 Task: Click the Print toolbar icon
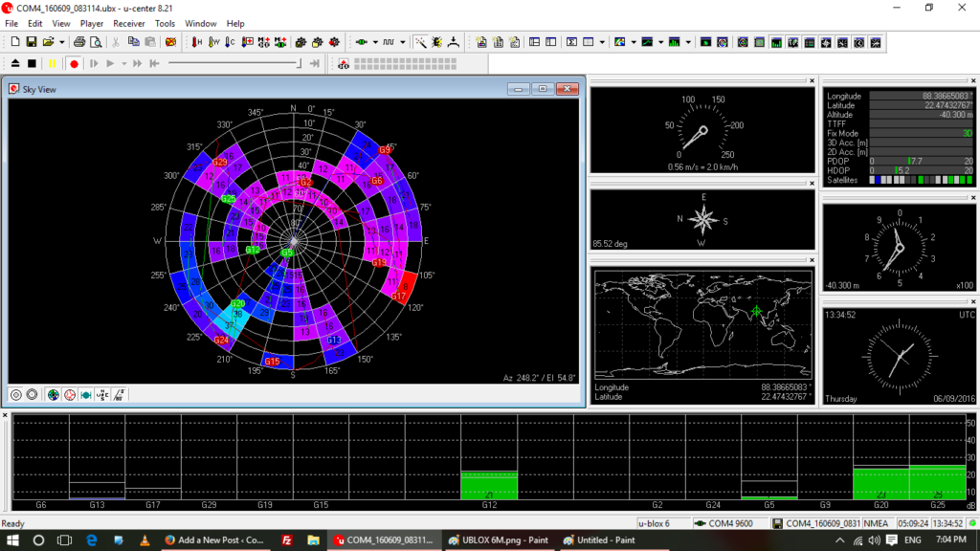tap(79, 42)
